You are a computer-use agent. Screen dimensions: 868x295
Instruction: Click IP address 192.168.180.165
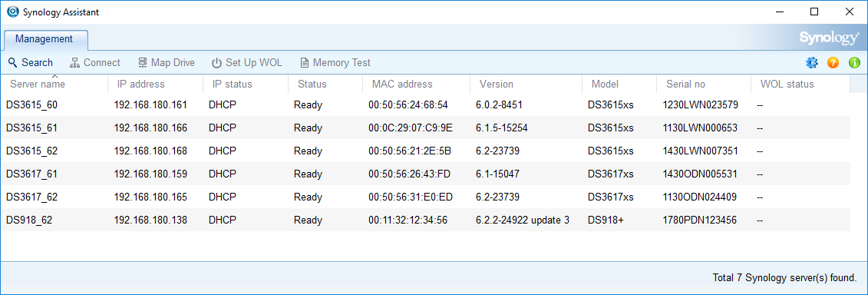pos(150,197)
